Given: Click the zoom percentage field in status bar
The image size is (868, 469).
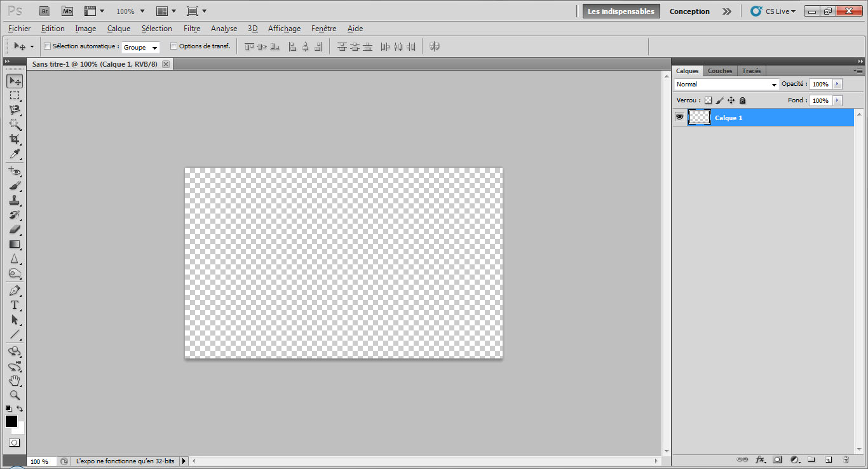Looking at the screenshot, I should point(41,461).
